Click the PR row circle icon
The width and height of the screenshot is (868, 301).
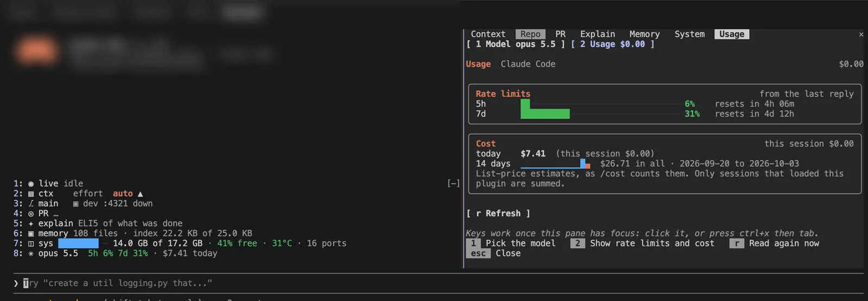pyautogui.click(x=31, y=214)
